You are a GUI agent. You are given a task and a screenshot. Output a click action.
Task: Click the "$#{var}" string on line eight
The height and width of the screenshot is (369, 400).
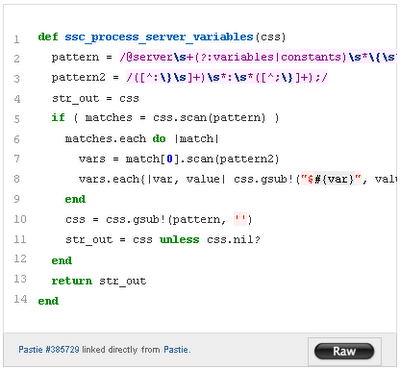pos(331,179)
